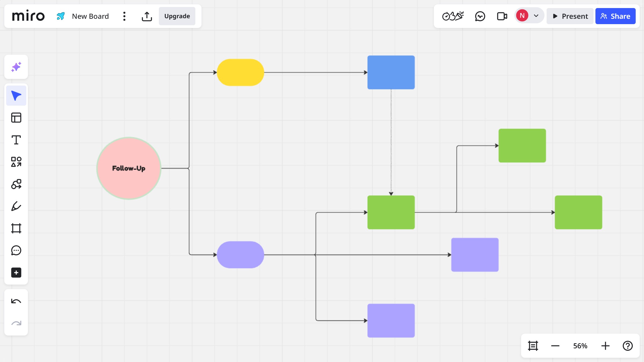The width and height of the screenshot is (644, 362).
Task: Select the pen drawing tool
Action: point(16,206)
